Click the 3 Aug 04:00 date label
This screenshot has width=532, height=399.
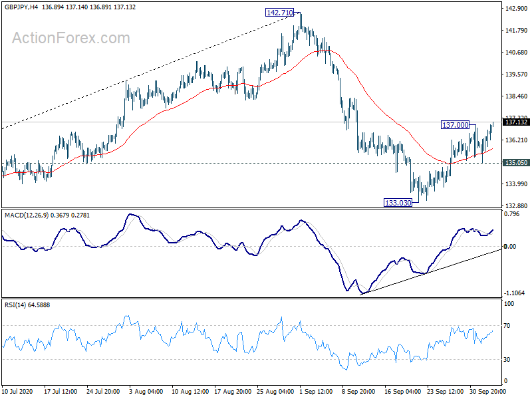point(146,392)
